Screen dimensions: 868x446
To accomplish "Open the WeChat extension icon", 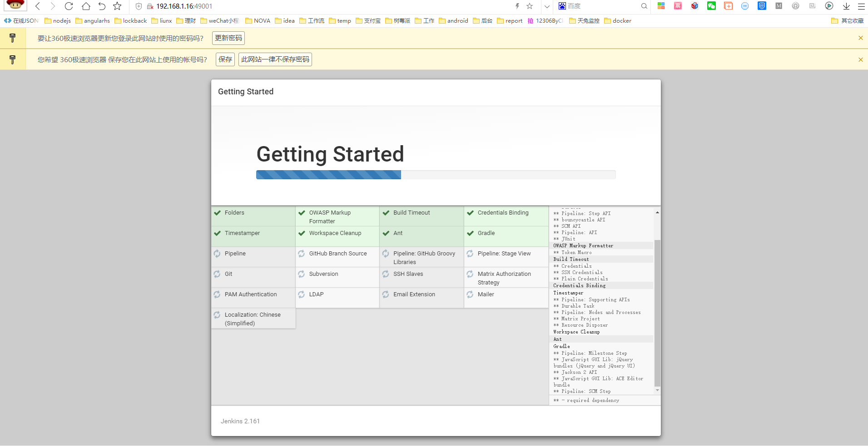I will 711,6.
